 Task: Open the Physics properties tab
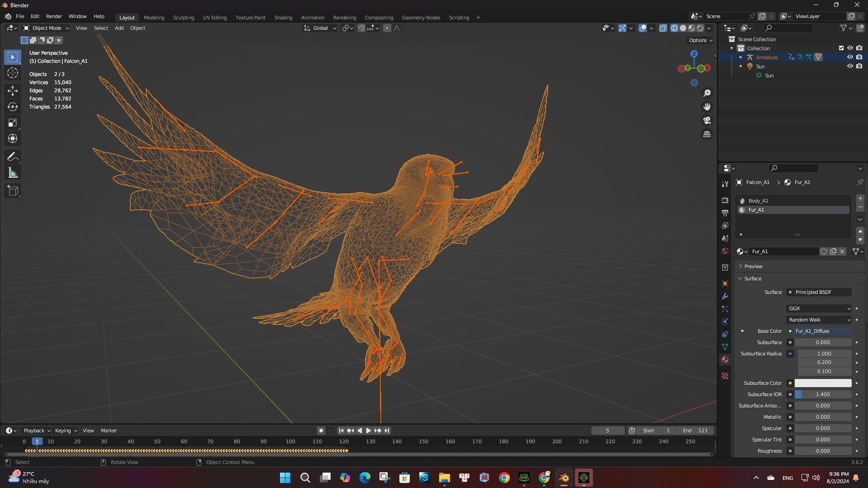[725, 322]
